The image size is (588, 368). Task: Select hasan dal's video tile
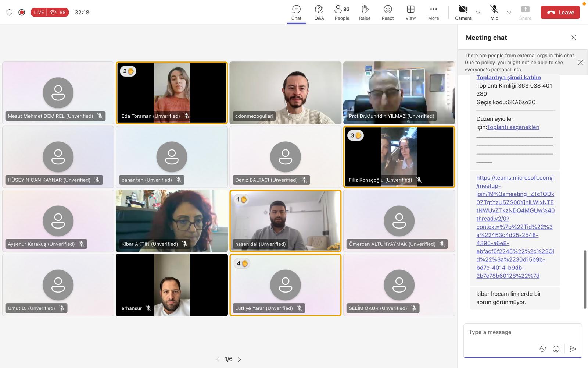286,221
